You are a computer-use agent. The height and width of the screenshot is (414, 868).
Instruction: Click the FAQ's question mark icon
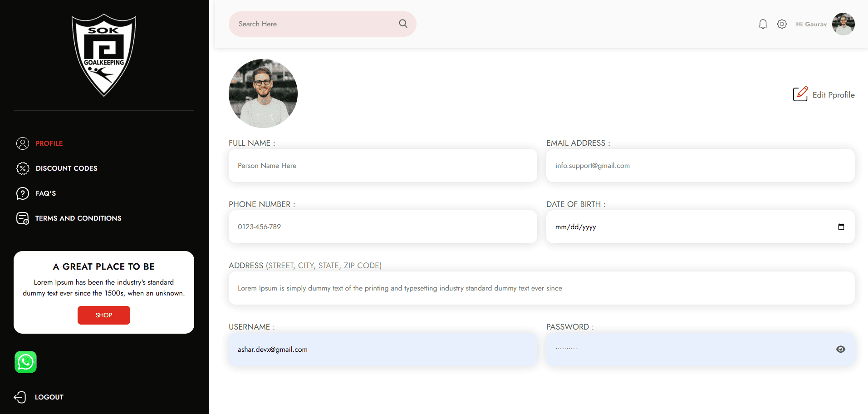[x=23, y=193]
